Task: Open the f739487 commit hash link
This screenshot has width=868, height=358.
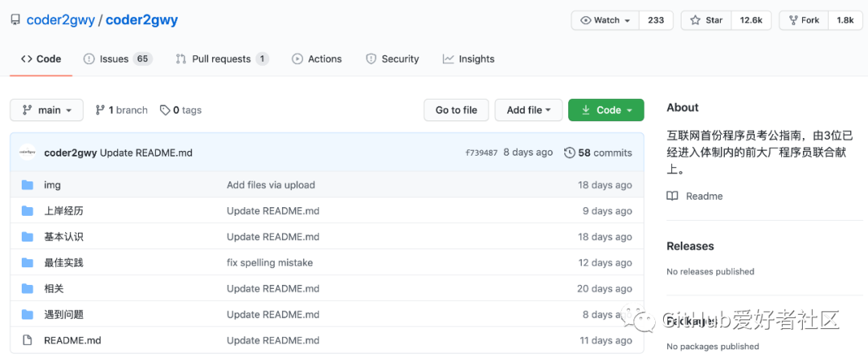Action: [x=481, y=153]
